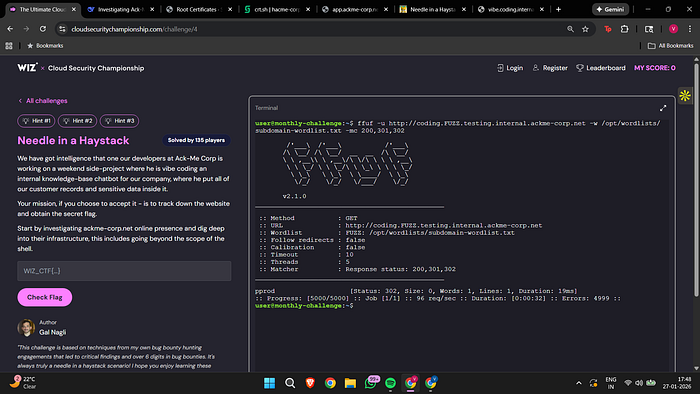
Task: Open the Leaderboard
Action: pyautogui.click(x=601, y=68)
